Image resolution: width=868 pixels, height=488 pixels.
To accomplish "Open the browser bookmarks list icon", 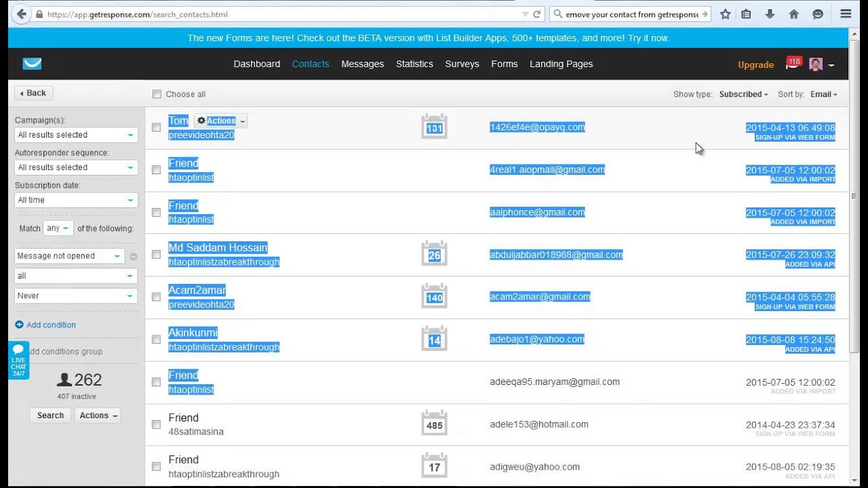I will pos(746,14).
